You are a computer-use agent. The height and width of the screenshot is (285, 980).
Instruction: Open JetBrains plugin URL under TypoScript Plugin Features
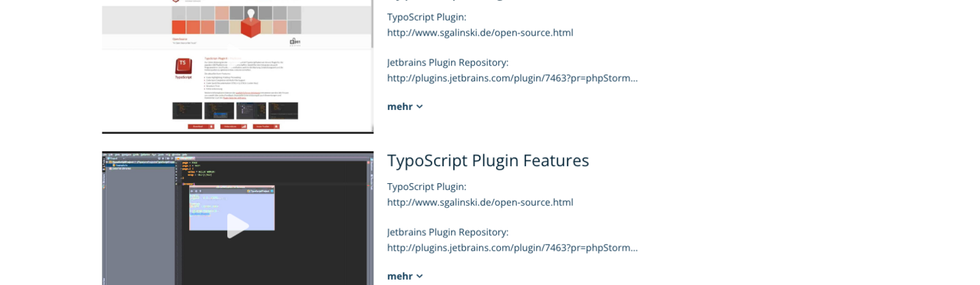click(512, 247)
